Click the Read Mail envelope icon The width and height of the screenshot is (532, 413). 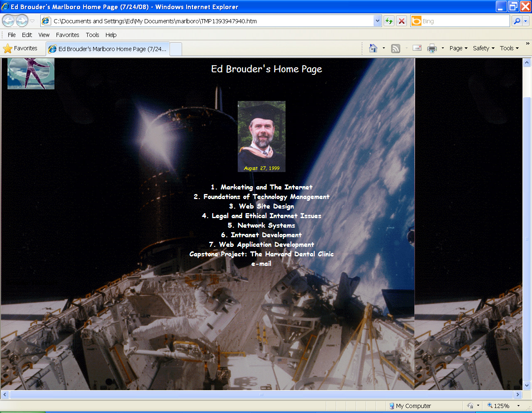417,48
